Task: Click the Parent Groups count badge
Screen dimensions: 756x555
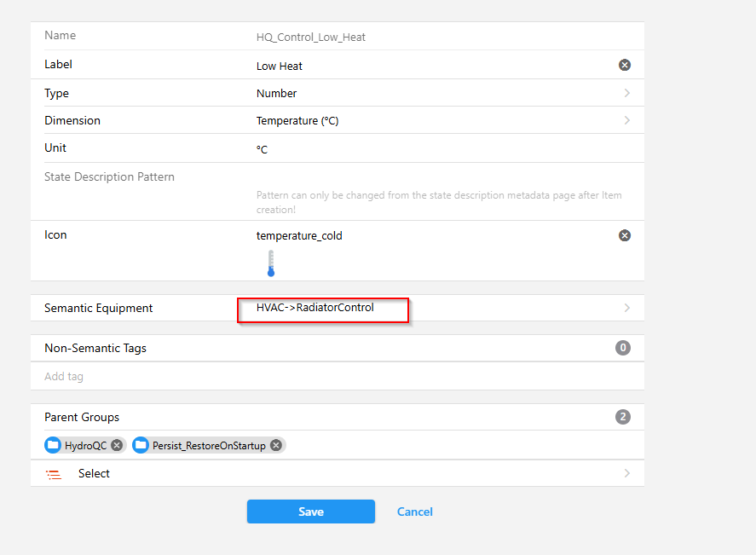Action: click(x=623, y=417)
